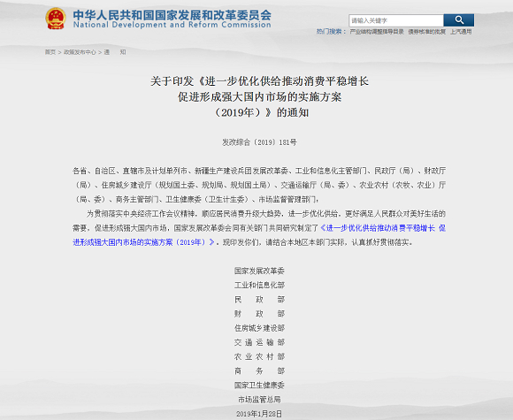Open 通知 breadcrumb item
The width and height of the screenshot is (513, 420).
tap(115, 52)
